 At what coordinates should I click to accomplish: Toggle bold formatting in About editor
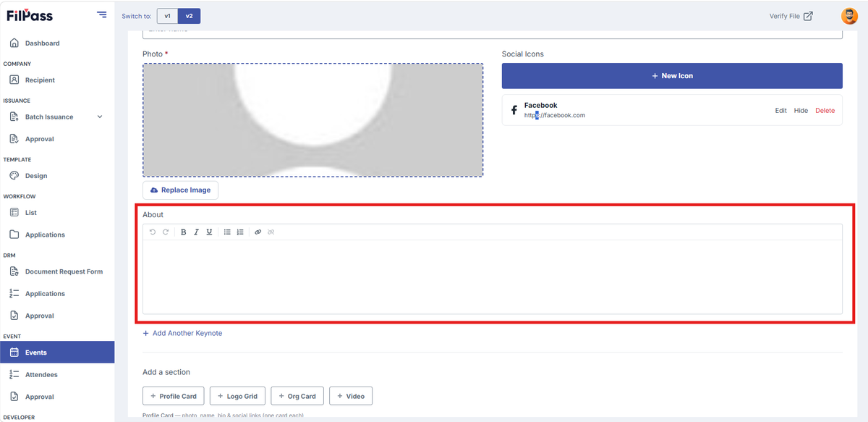(x=183, y=232)
